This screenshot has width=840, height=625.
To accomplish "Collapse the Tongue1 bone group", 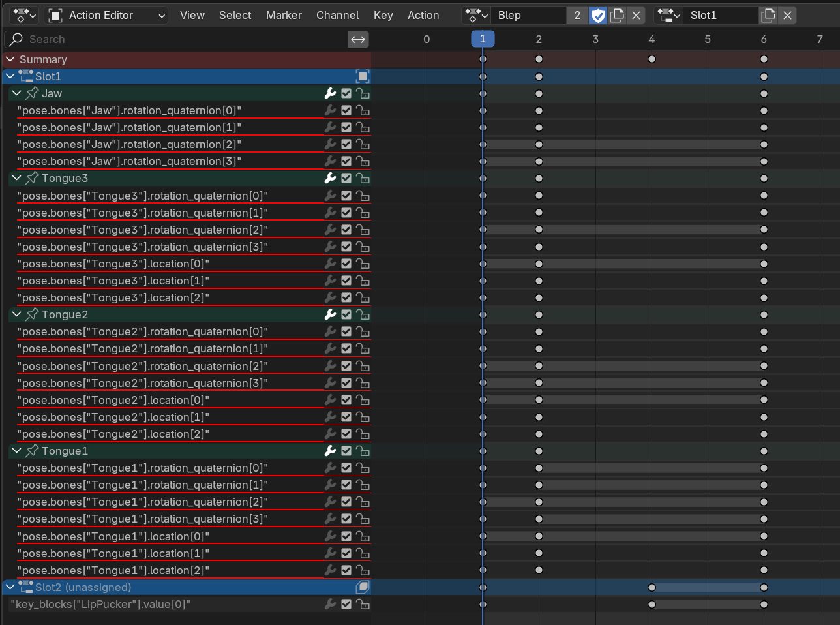I will 17,451.
